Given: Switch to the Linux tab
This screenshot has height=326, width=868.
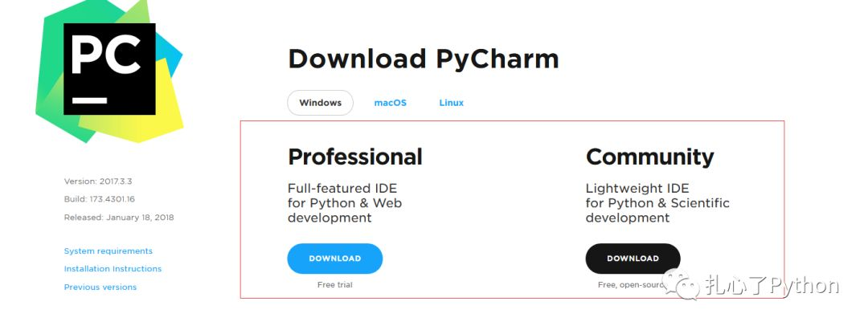Looking at the screenshot, I should (x=451, y=103).
